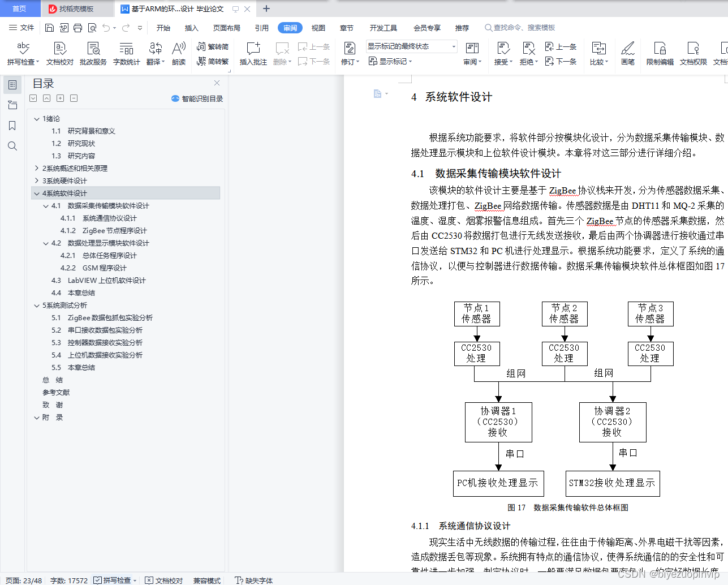This screenshot has height=585, width=728.
Task: Convert text using 繁转简
Action: [x=213, y=46]
